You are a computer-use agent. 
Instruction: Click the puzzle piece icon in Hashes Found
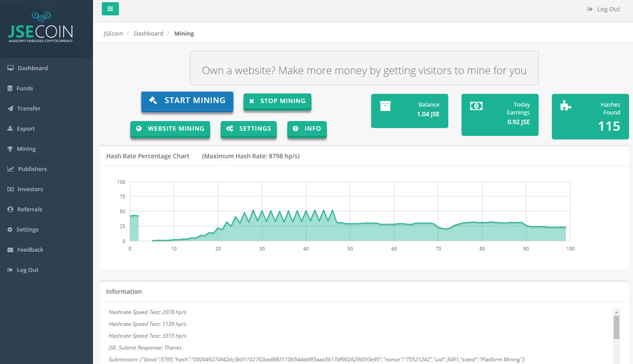pyautogui.click(x=566, y=105)
